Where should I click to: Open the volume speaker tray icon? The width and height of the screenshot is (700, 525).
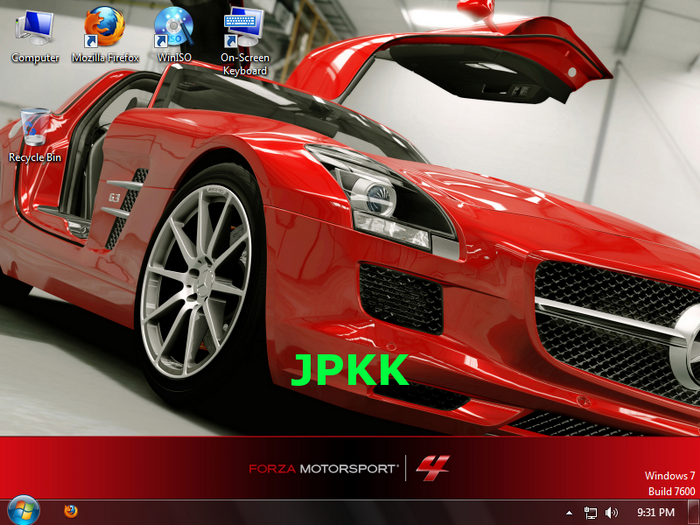612,512
